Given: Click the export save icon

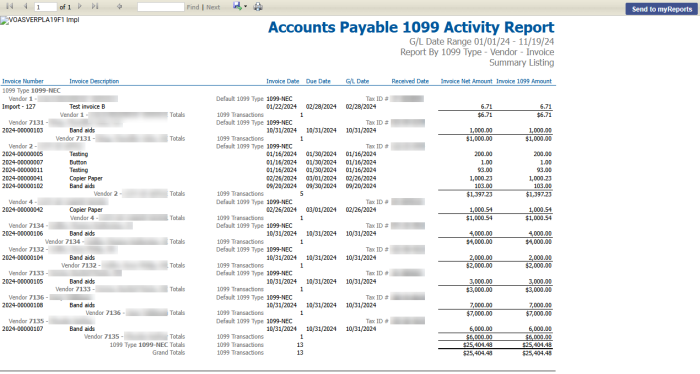Looking at the screenshot, I should pos(237,6).
